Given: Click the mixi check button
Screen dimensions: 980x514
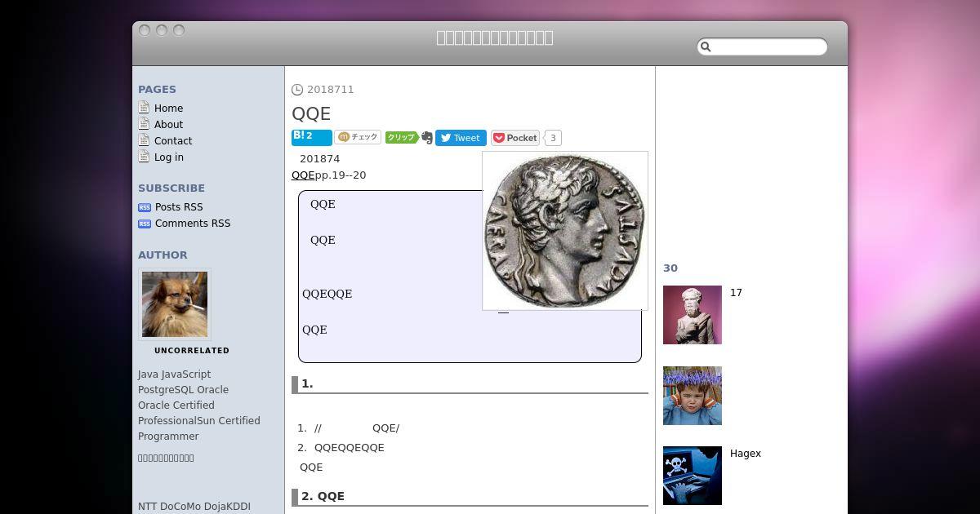Looking at the screenshot, I should (358, 137).
